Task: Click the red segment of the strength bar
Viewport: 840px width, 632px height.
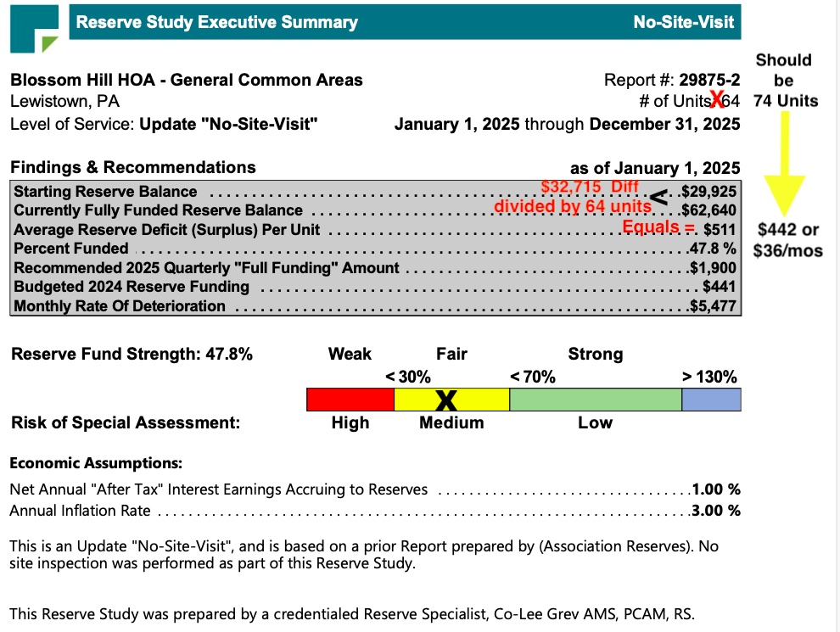Action: [x=350, y=400]
